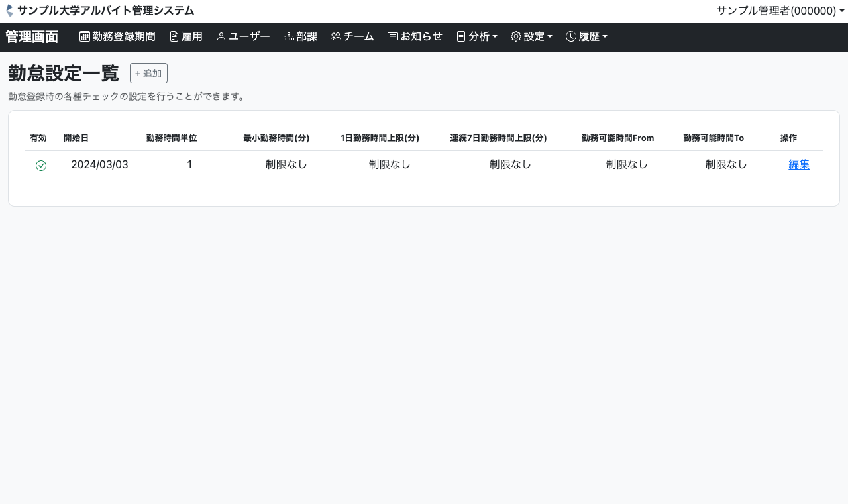This screenshot has width=848, height=504.
Task: Click the calendar icon beside 勤務登録期間
Action: [x=85, y=37]
